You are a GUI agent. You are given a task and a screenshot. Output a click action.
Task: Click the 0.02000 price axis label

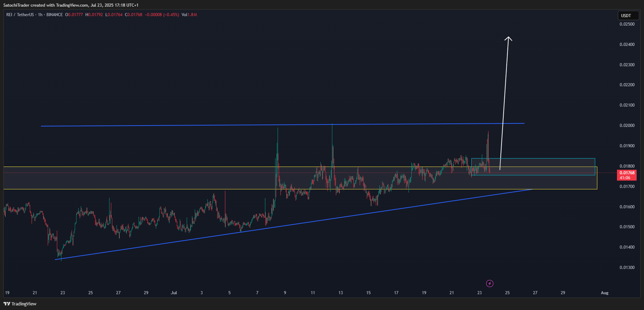click(x=627, y=126)
